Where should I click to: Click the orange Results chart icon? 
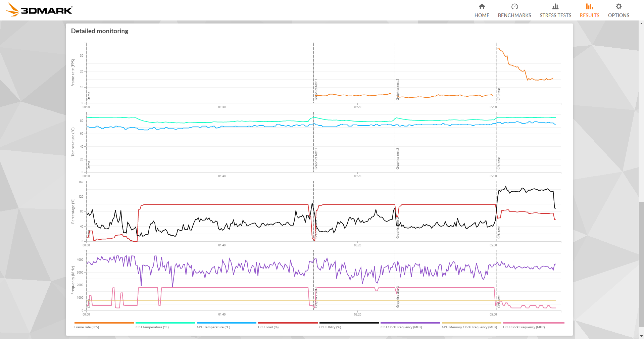tap(589, 6)
